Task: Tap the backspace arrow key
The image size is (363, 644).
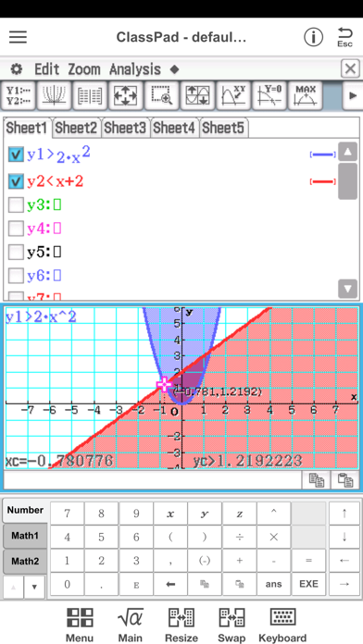Action: click(170, 584)
